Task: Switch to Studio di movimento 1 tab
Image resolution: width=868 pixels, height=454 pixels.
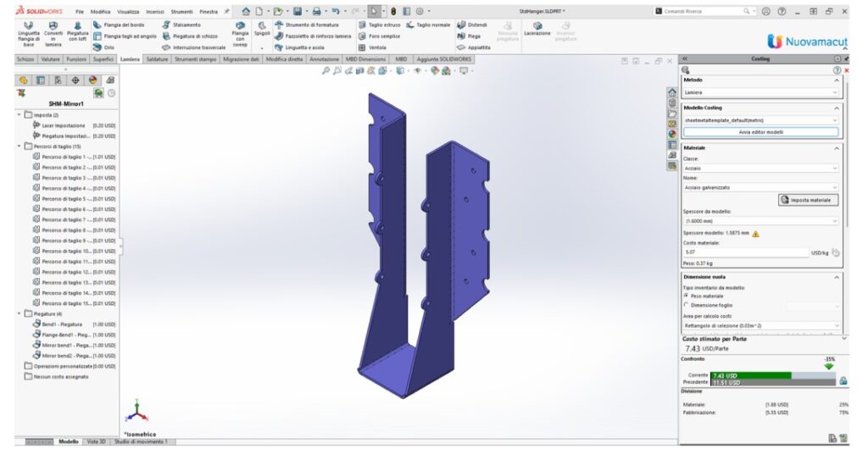Action: [142, 442]
